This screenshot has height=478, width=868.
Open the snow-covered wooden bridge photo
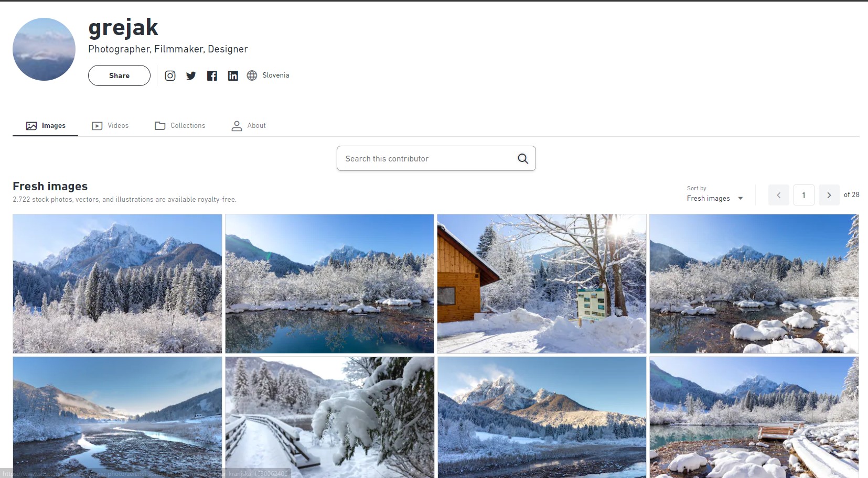pyautogui.click(x=329, y=417)
